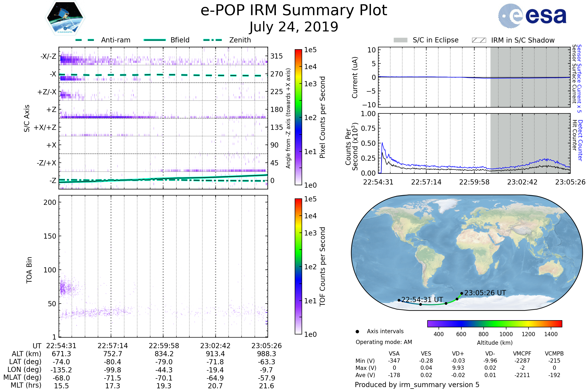Click the VMCPF column header in voltage table

(x=522, y=354)
